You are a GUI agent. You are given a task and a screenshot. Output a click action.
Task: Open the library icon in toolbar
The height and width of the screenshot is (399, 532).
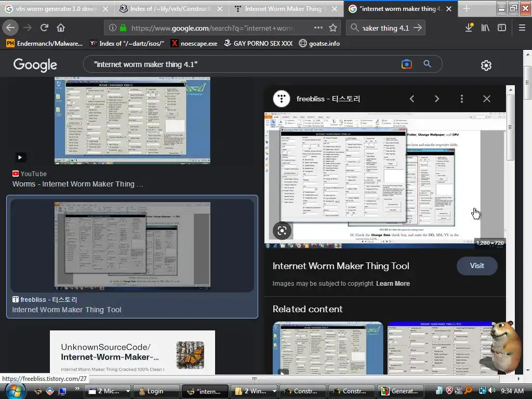tap(485, 28)
